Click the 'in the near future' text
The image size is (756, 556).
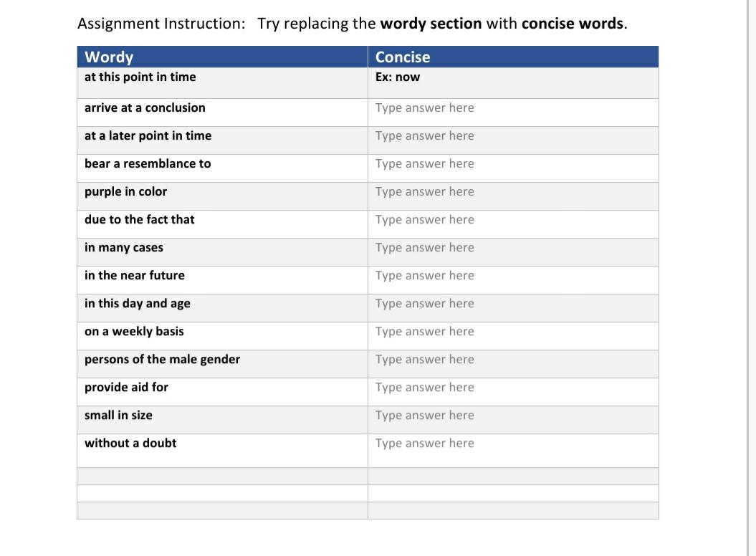[135, 275]
